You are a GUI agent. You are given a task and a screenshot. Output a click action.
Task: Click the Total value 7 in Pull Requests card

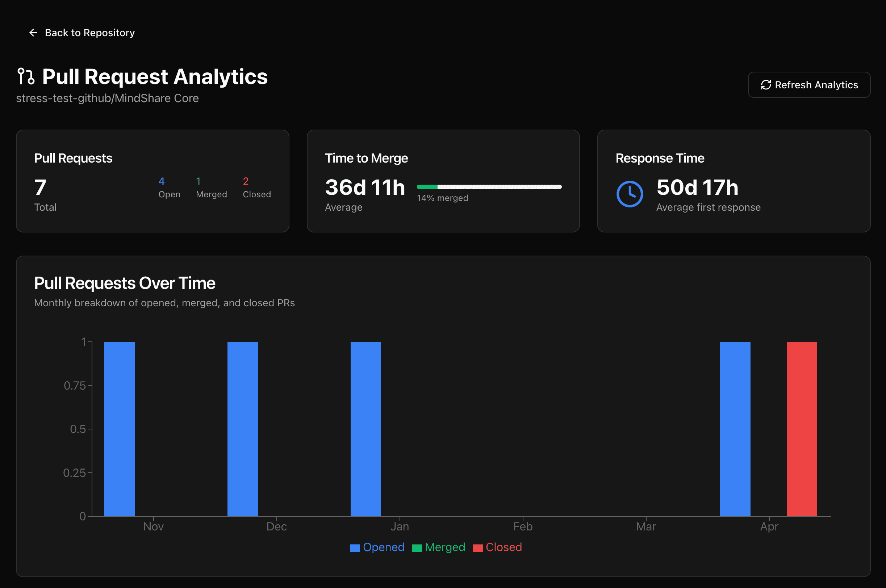click(40, 188)
